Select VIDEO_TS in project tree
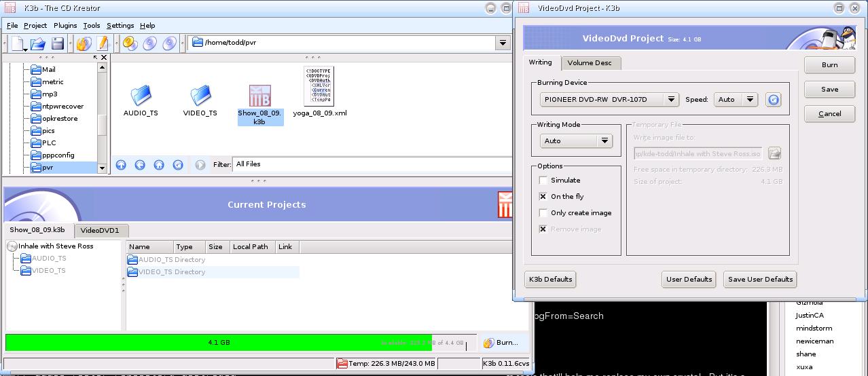 pyautogui.click(x=43, y=271)
